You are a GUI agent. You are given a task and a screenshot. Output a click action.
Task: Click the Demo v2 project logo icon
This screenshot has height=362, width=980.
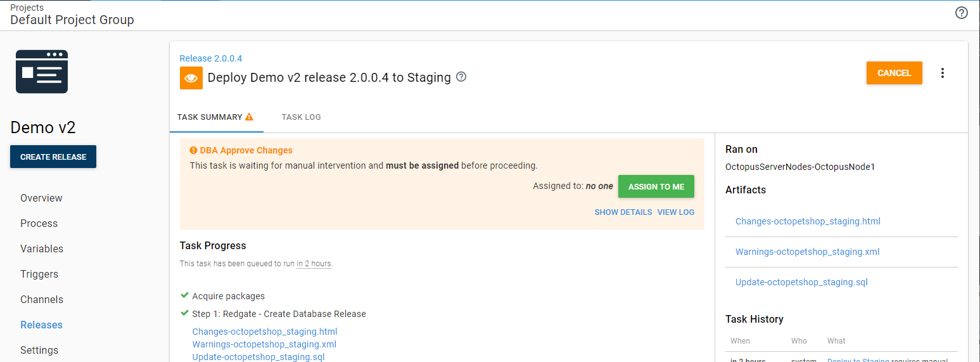42,72
